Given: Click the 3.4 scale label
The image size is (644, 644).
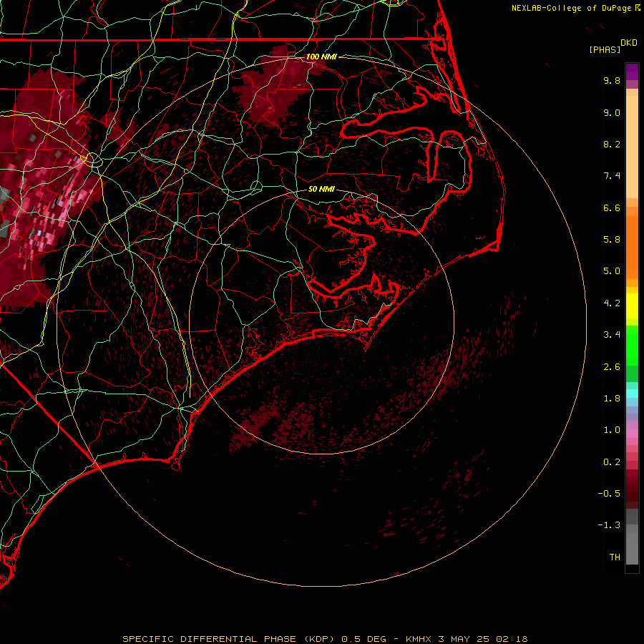Looking at the screenshot, I should (x=612, y=335).
